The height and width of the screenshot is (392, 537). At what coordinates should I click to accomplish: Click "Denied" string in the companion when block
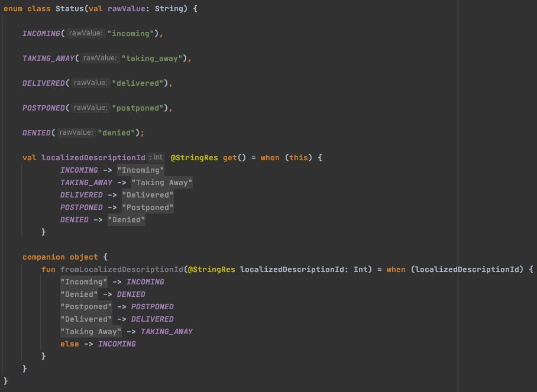tap(79, 294)
